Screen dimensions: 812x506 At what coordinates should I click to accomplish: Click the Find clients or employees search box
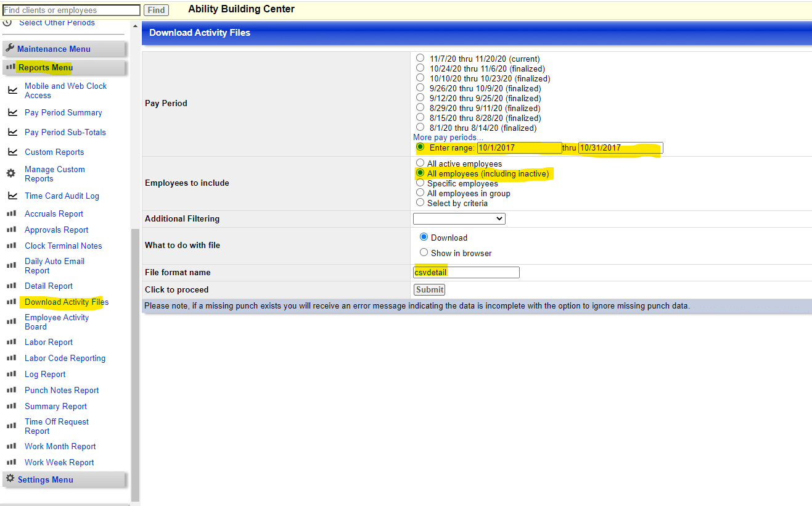71,10
